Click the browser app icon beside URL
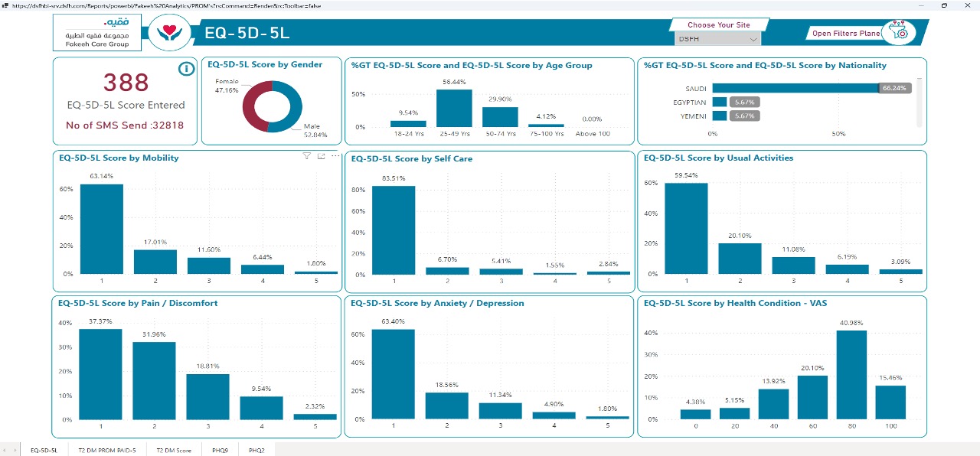This screenshot has width=980, height=456. pyautogui.click(x=4, y=5)
